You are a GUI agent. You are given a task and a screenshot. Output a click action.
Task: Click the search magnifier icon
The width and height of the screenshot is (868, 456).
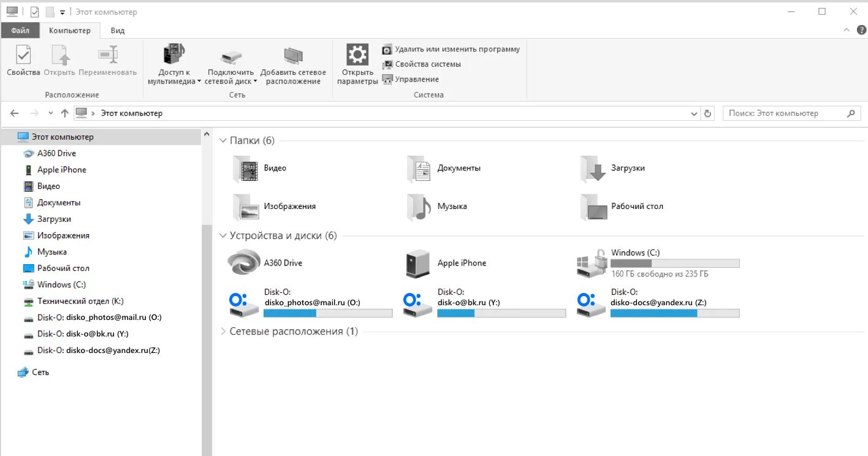coord(851,113)
